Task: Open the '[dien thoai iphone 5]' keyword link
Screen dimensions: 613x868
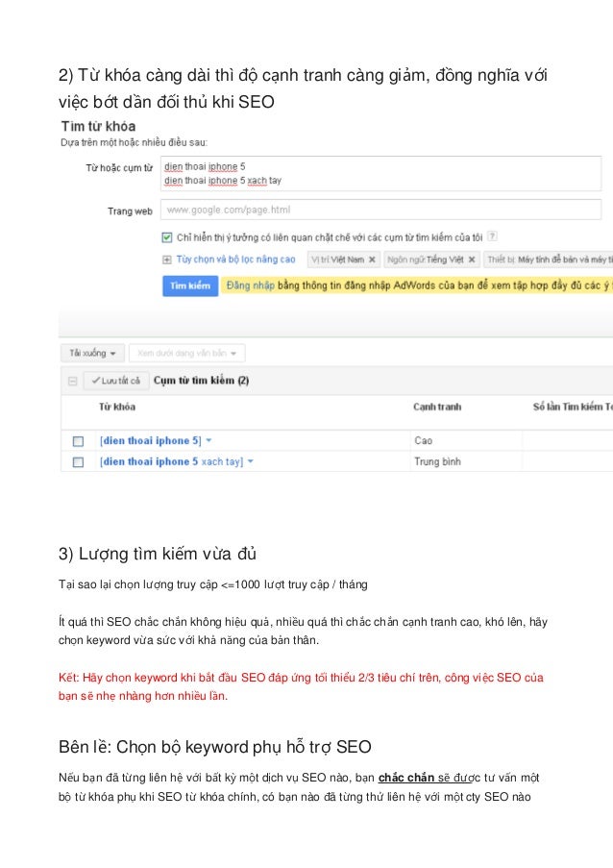Action: tap(151, 440)
